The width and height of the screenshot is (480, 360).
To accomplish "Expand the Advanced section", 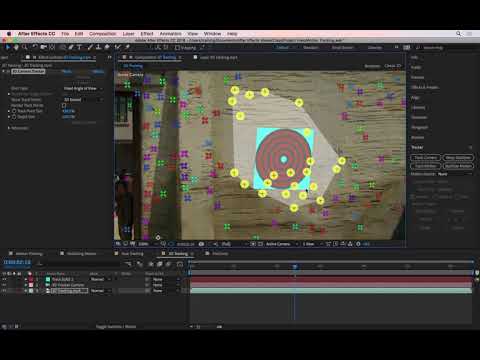I will point(9,128).
